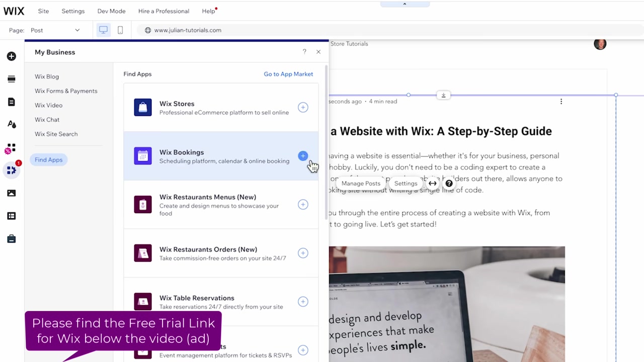The image size is (644, 362).
Task: Select Wix Video in My Business list
Action: pyautogui.click(x=48, y=105)
